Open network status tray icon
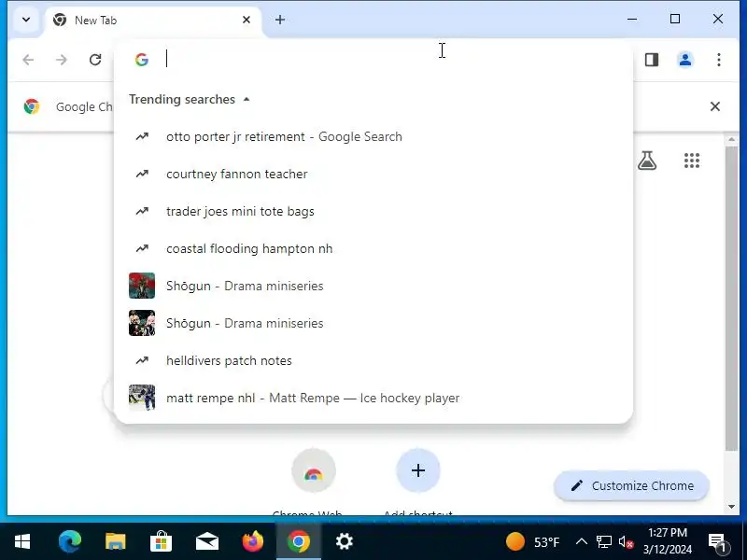 pyautogui.click(x=603, y=542)
